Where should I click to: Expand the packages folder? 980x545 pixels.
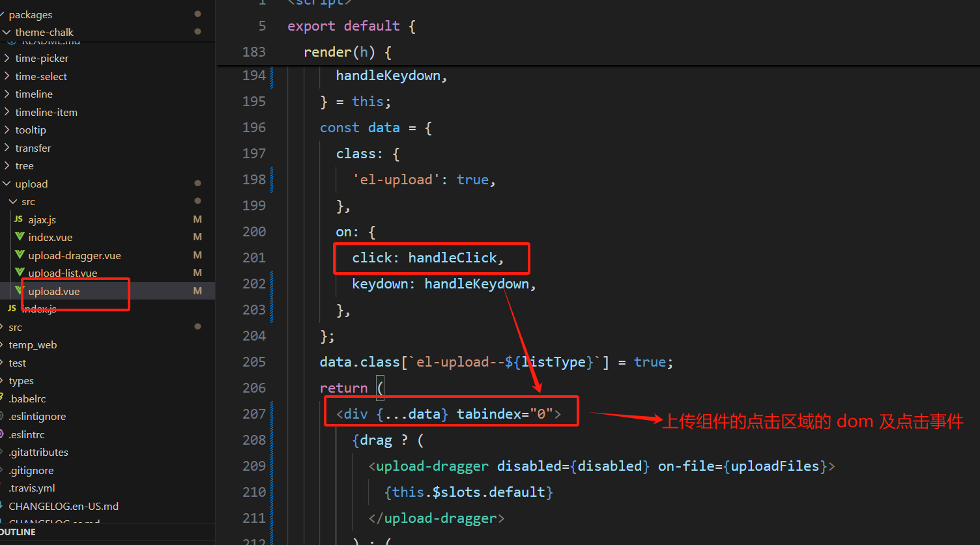(31, 14)
